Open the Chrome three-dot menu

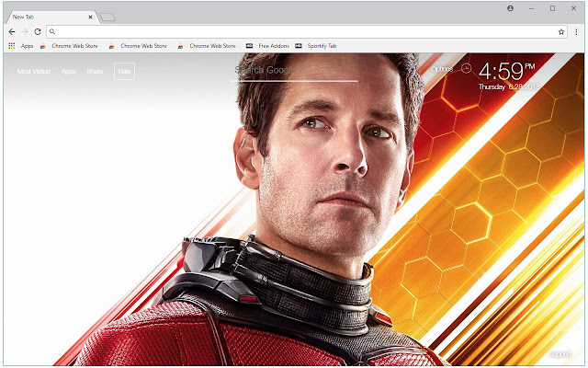click(x=576, y=32)
